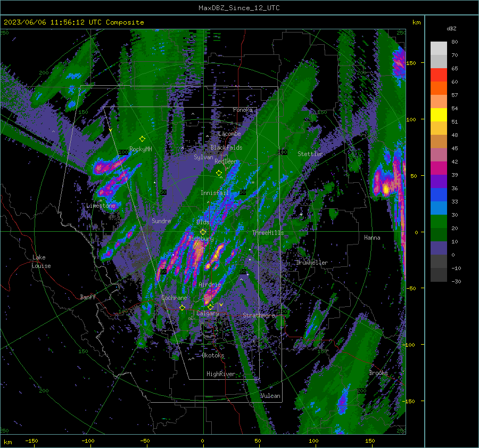Viewport: 479px width, 448px height.
Task: Click the Banff town label
Action: (x=88, y=297)
